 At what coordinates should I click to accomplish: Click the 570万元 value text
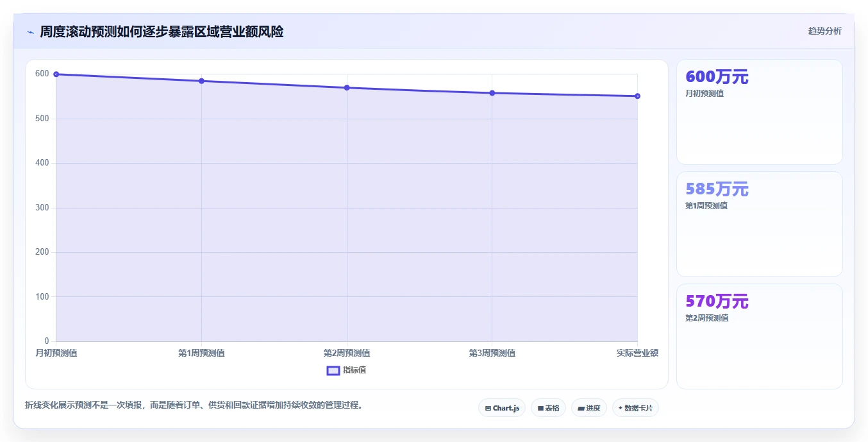(717, 302)
